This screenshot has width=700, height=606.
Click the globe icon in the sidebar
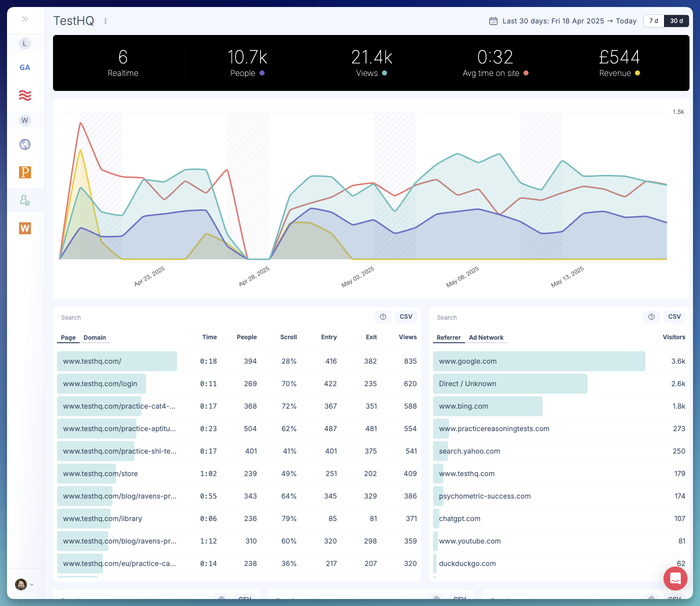point(24,144)
